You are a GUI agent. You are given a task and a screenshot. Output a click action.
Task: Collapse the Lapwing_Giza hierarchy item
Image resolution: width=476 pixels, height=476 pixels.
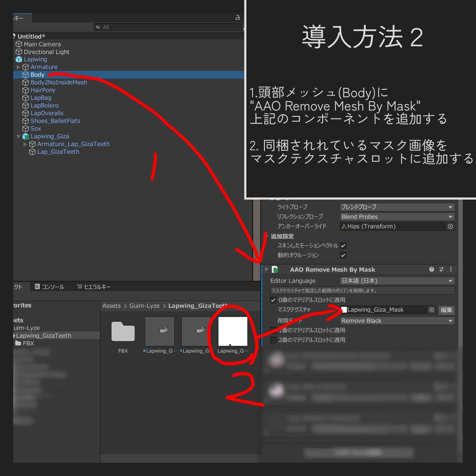[18, 136]
